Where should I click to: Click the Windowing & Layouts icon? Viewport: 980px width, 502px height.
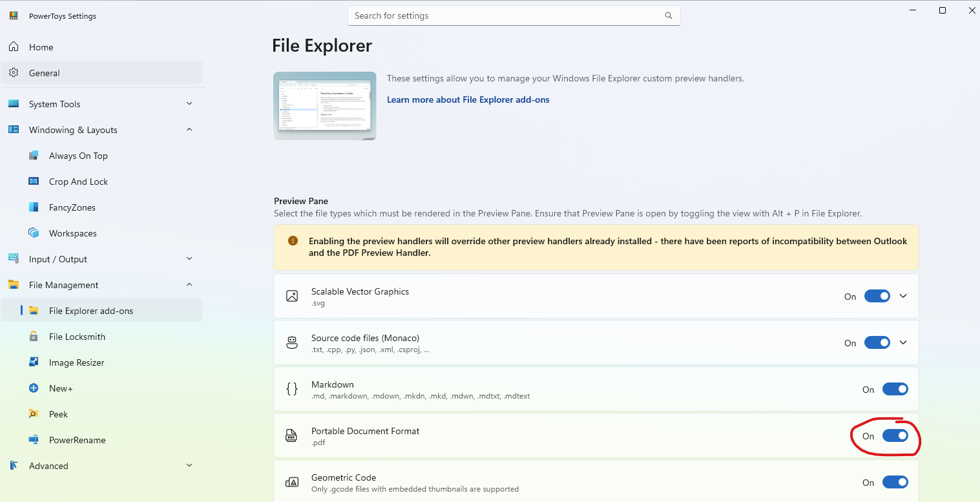14,130
